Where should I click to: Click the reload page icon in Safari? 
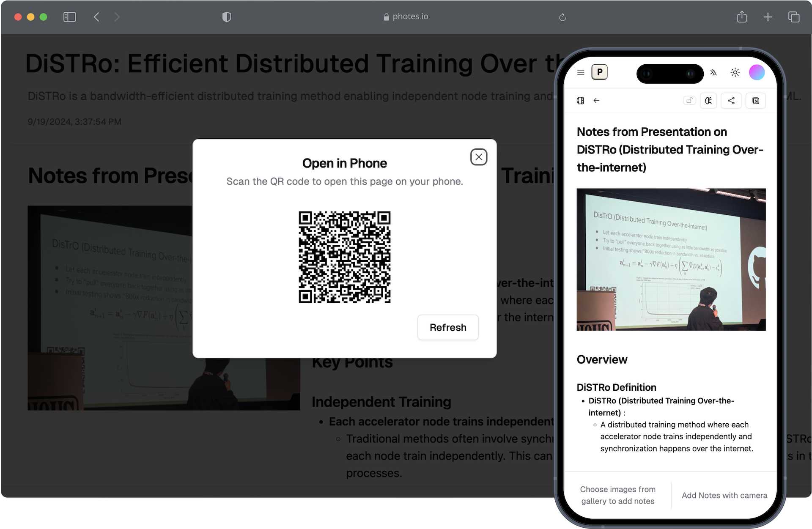coord(563,16)
